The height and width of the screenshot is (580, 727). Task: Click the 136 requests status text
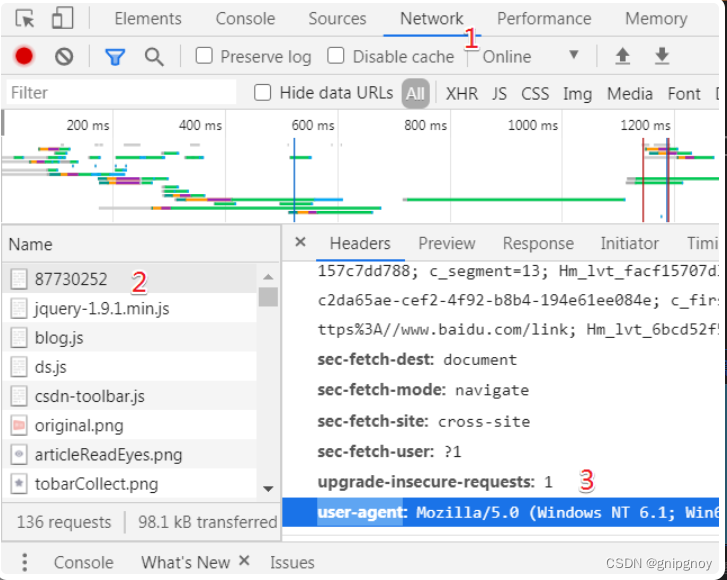(64, 522)
